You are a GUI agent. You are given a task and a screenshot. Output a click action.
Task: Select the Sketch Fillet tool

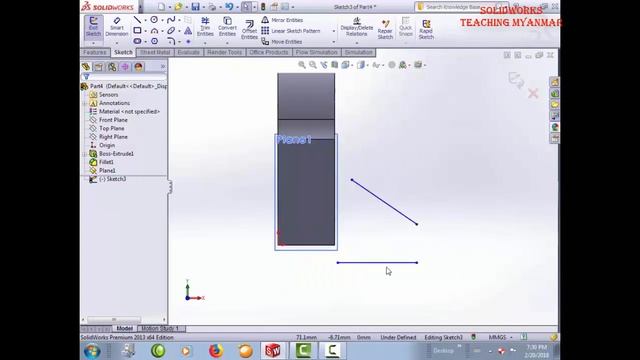(171, 41)
